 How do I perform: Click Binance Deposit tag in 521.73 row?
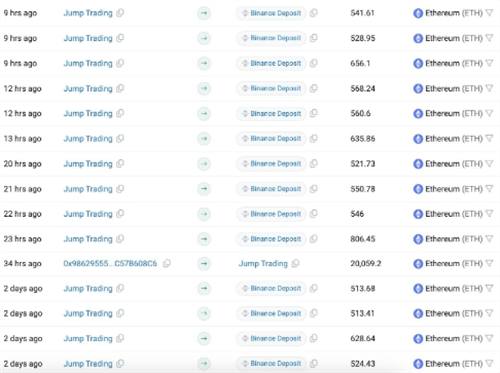271,164
